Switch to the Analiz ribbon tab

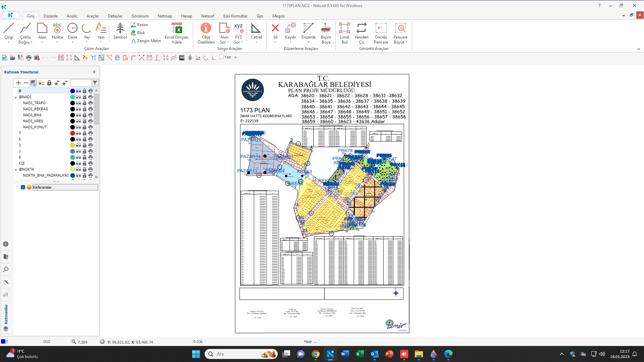(x=72, y=16)
